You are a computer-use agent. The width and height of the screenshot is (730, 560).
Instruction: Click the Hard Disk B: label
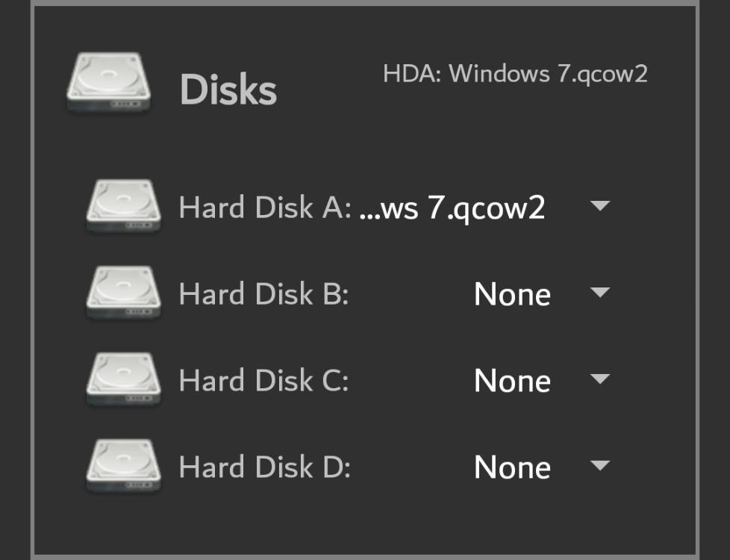264,294
